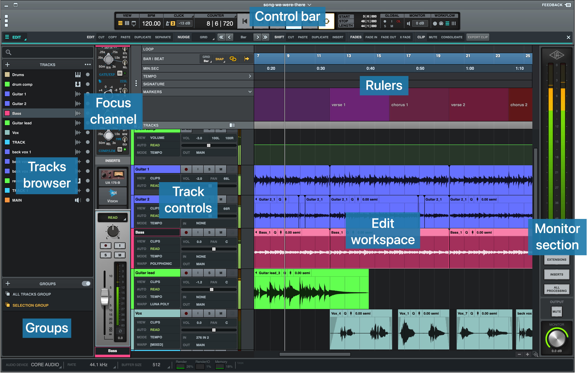This screenshot has width=588, height=374.
Task: Click the api Vision insert icon
Action: click(x=113, y=196)
